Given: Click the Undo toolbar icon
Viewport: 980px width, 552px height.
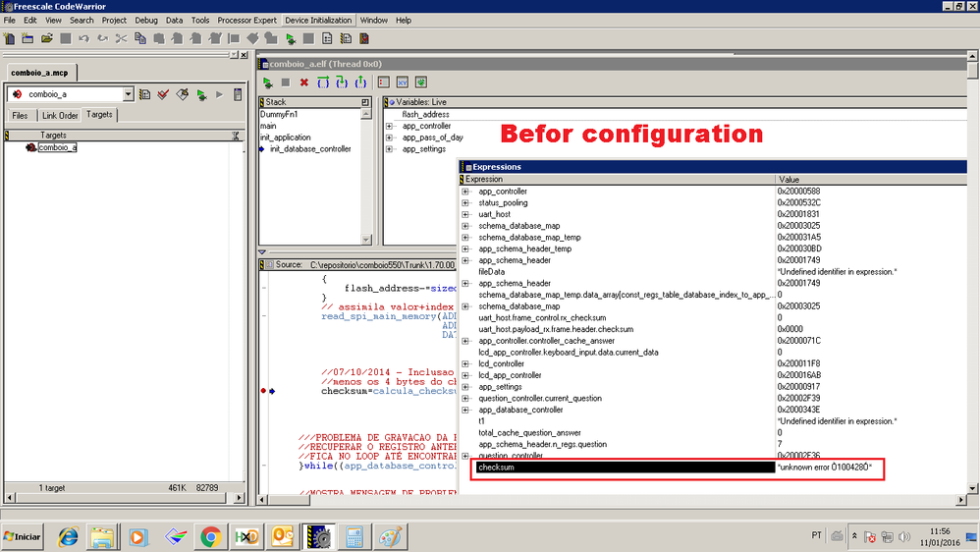Looking at the screenshot, I should click(83, 38).
